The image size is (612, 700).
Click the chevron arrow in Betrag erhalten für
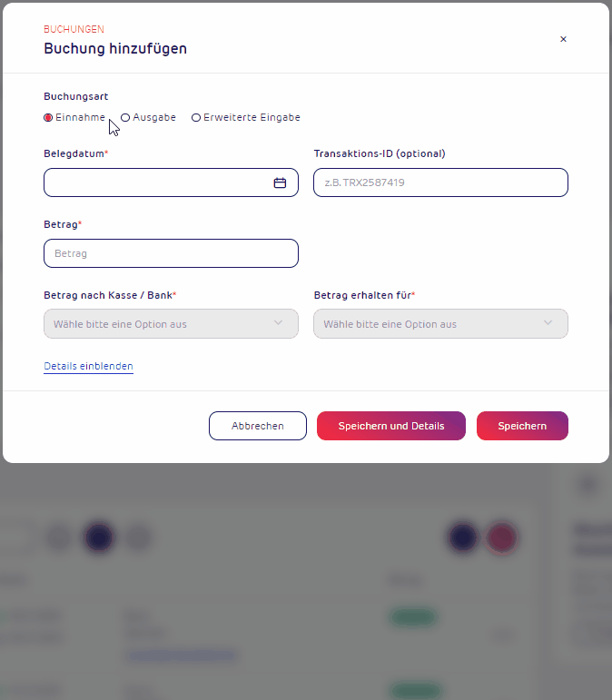(548, 323)
